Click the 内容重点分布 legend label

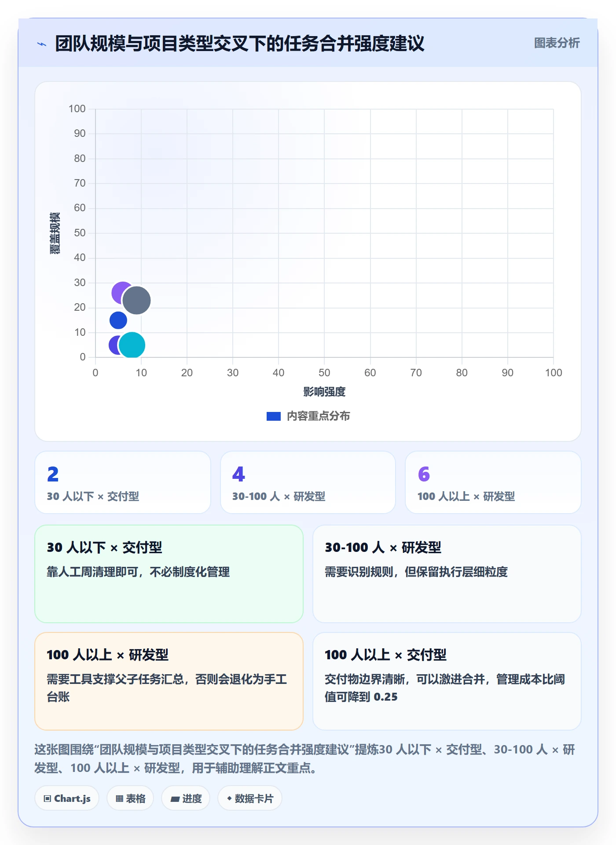pos(318,416)
